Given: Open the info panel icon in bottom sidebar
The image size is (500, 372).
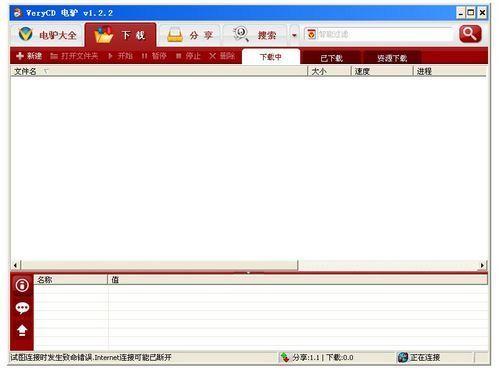Looking at the screenshot, I should point(22,286).
